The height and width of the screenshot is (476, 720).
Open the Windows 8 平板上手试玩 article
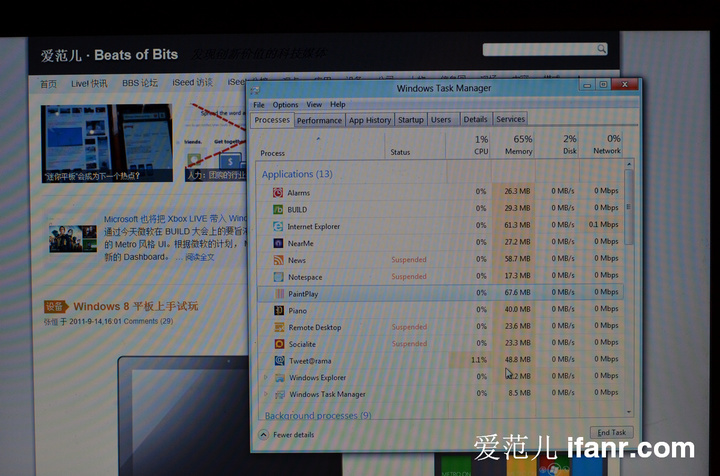coord(135,306)
